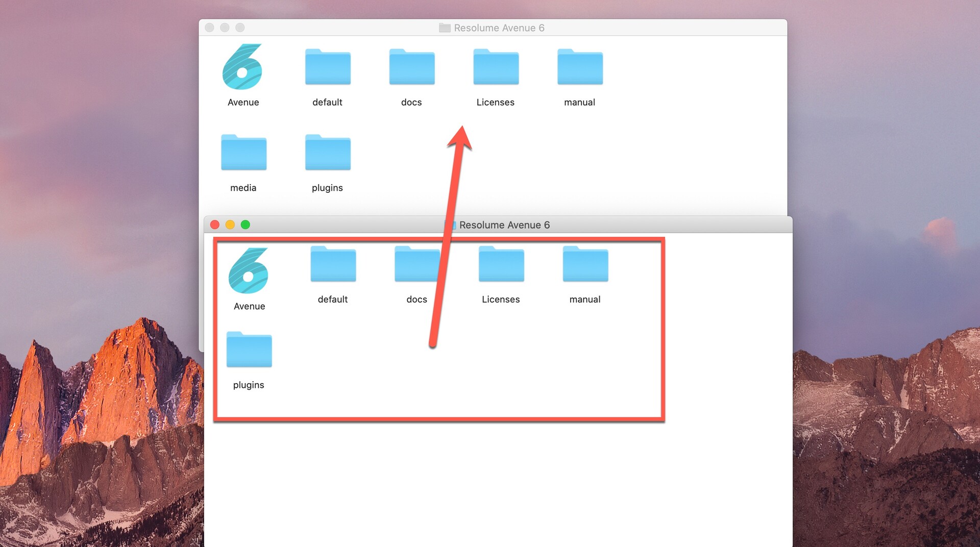Select the Licenses folder in the background window

pyautogui.click(x=496, y=67)
